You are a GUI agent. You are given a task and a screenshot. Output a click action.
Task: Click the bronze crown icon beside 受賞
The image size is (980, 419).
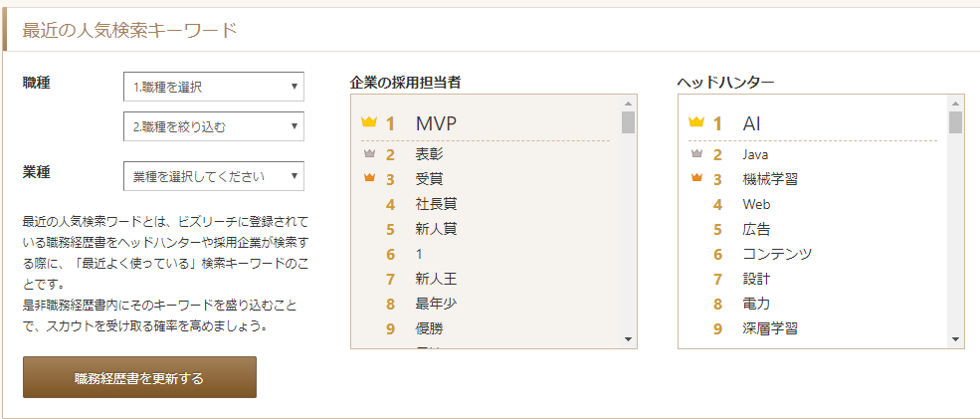point(369,178)
